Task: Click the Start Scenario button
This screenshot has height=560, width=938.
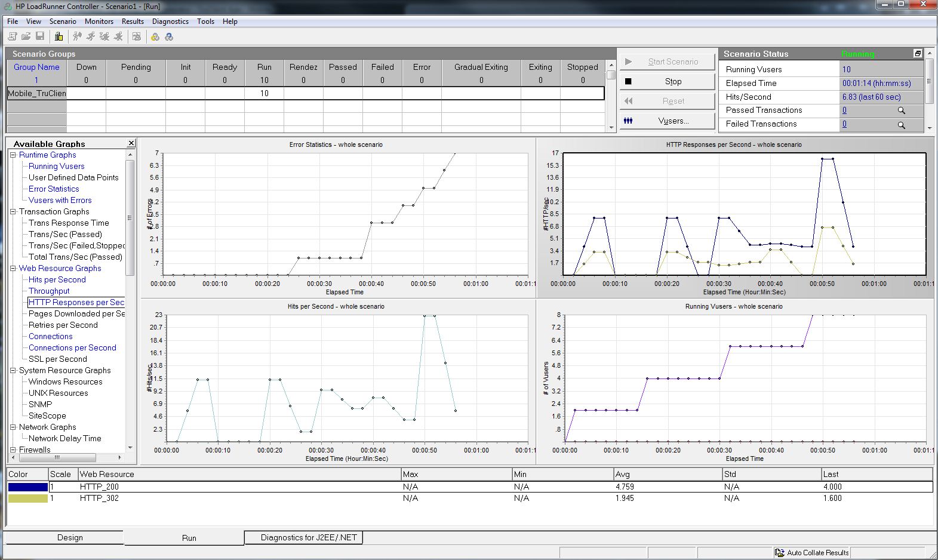Action: pos(667,61)
